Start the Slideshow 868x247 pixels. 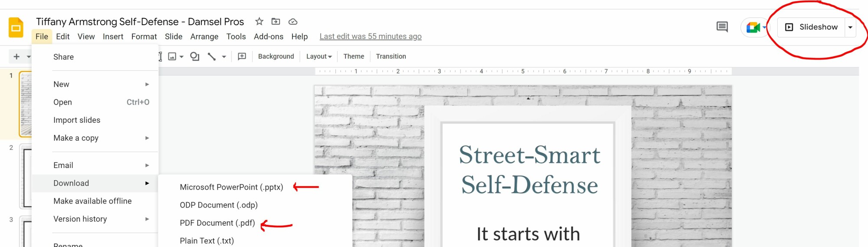(811, 27)
